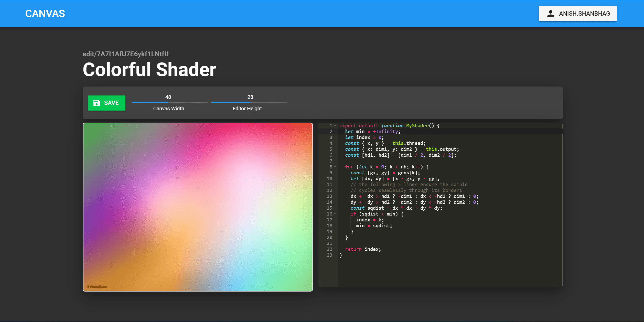Screen dimensions: 644x322
Task: Click 'min = sqdist;' on line 18
Action: click(x=374, y=226)
